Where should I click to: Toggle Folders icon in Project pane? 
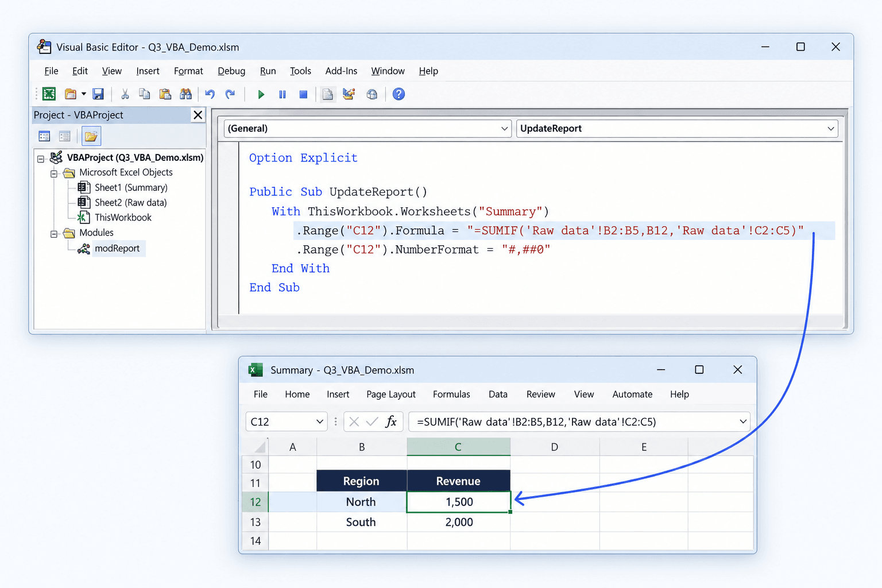pyautogui.click(x=91, y=137)
